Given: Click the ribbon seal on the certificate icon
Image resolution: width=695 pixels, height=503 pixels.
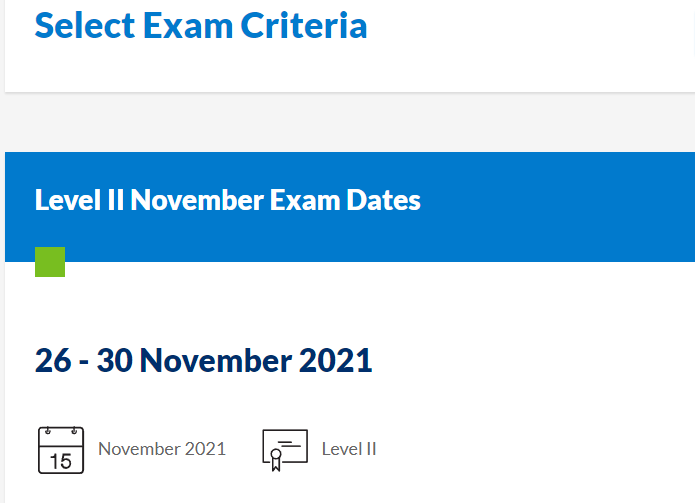Looking at the screenshot, I should coord(275,458).
